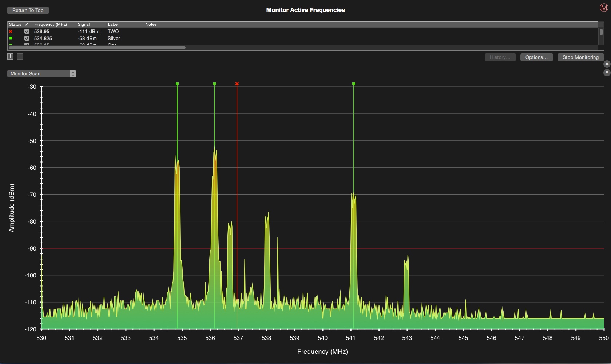Click the Return To Top button

28,10
